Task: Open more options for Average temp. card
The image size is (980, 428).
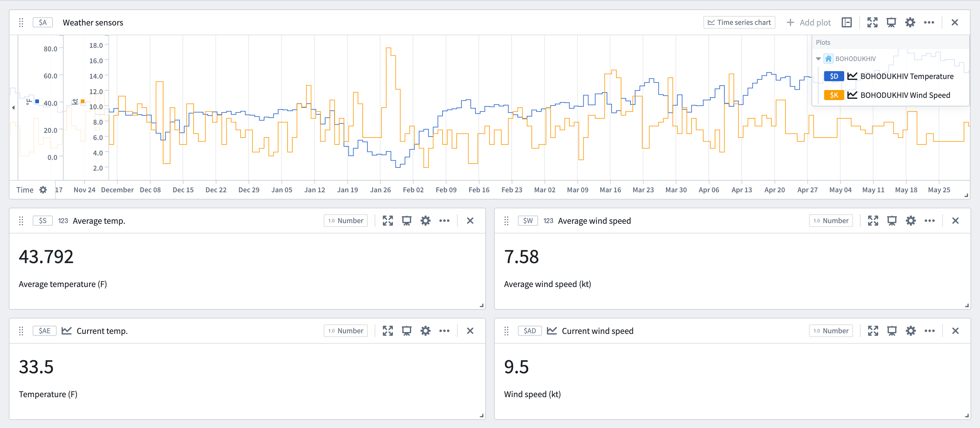Action: click(x=444, y=221)
